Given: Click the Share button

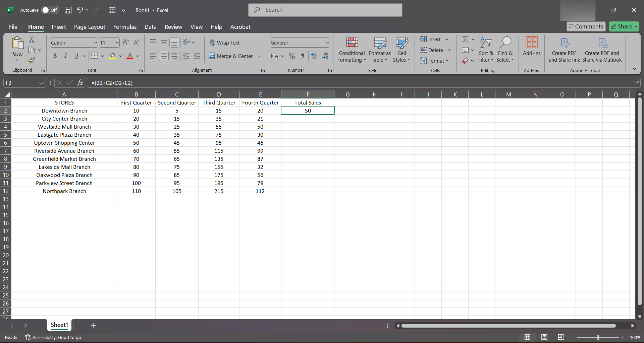Looking at the screenshot, I should coord(624,26).
